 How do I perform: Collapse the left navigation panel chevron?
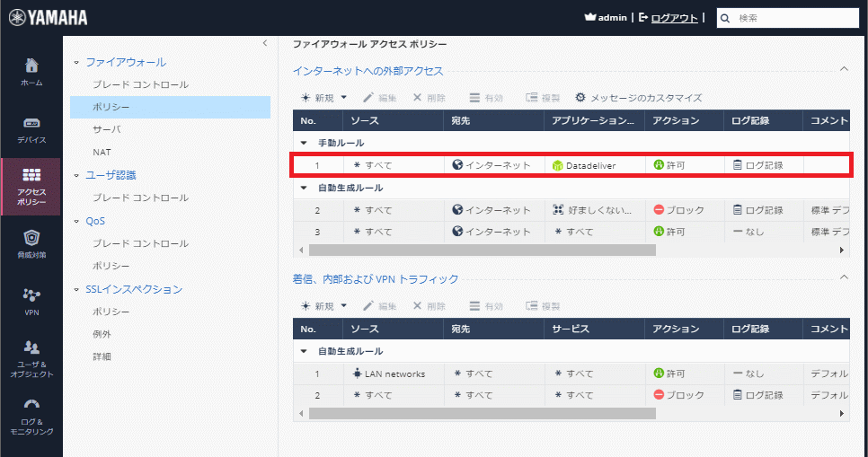(x=264, y=43)
